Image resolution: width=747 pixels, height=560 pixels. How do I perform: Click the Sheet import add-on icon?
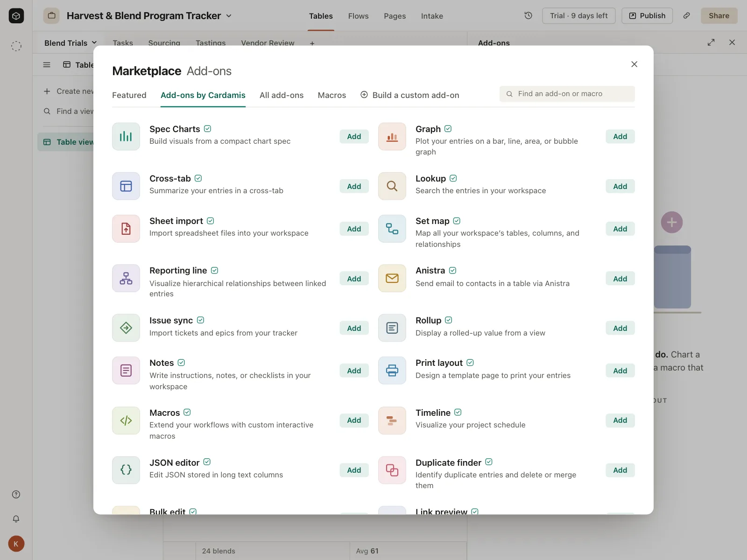[126, 229]
